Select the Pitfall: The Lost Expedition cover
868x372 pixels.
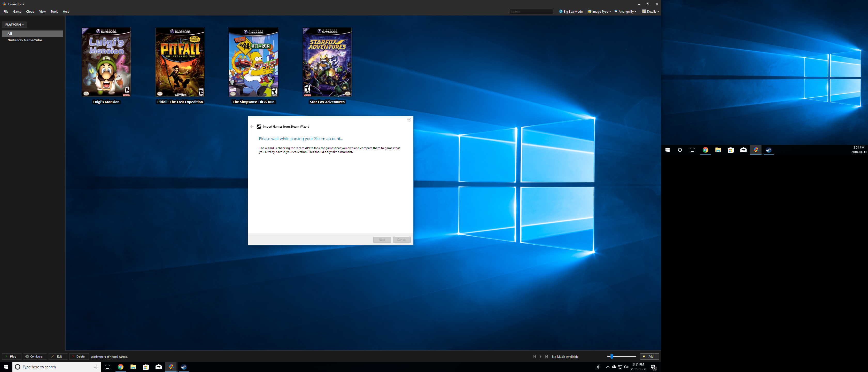click(180, 62)
